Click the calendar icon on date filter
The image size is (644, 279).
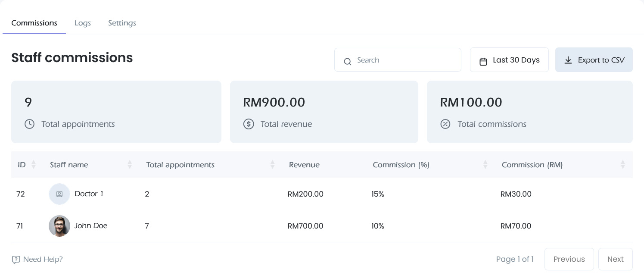483,61
